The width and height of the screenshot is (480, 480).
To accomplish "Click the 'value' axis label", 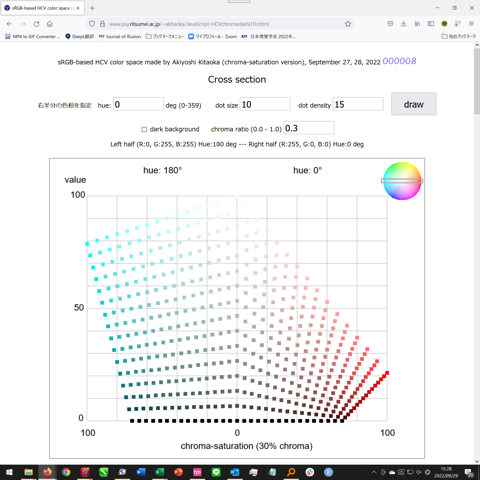I will (75, 180).
